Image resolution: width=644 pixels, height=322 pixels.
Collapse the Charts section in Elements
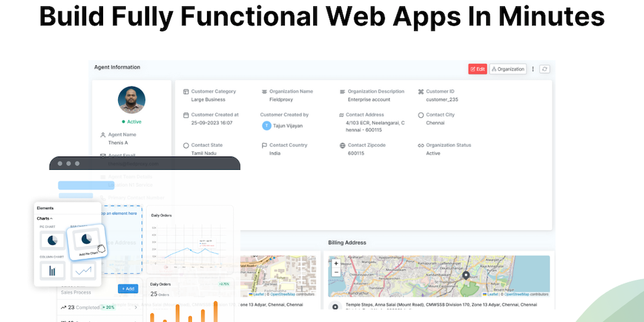tap(45, 218)
